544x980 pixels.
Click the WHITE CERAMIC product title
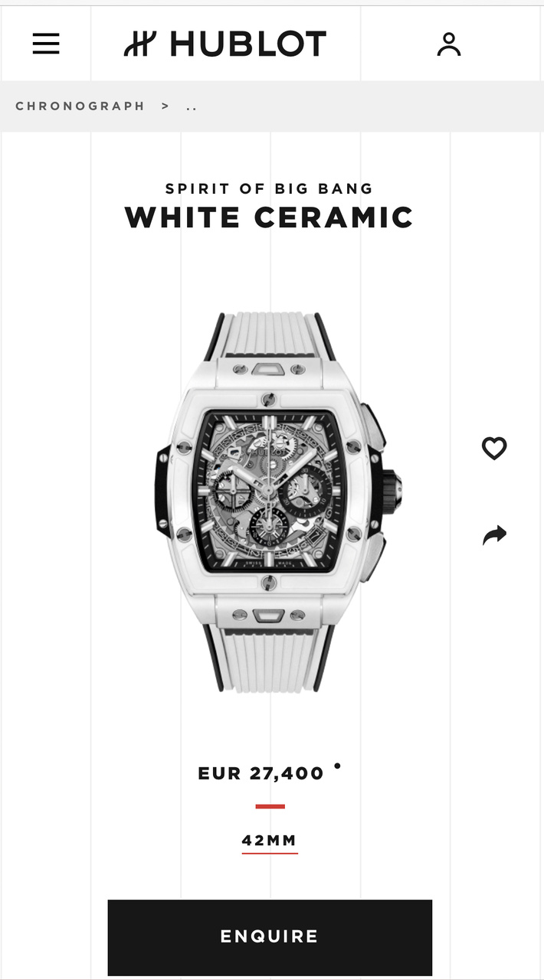point(269,217)
